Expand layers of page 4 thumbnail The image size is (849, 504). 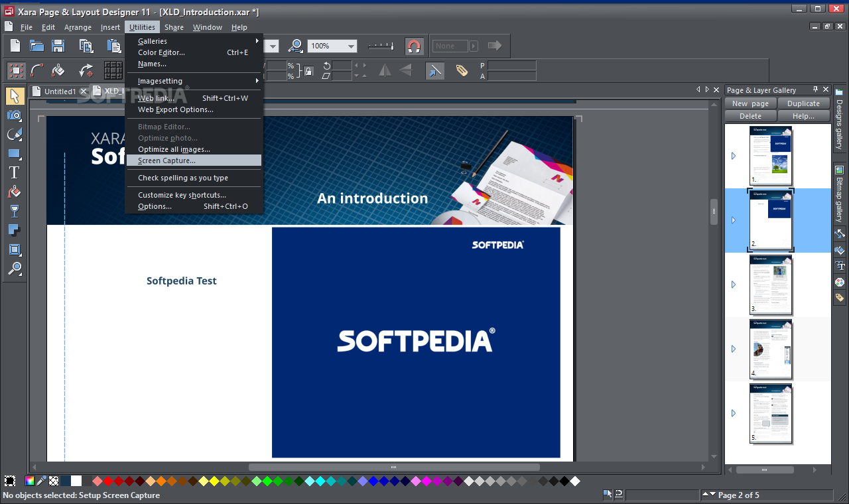coord(734,349)
